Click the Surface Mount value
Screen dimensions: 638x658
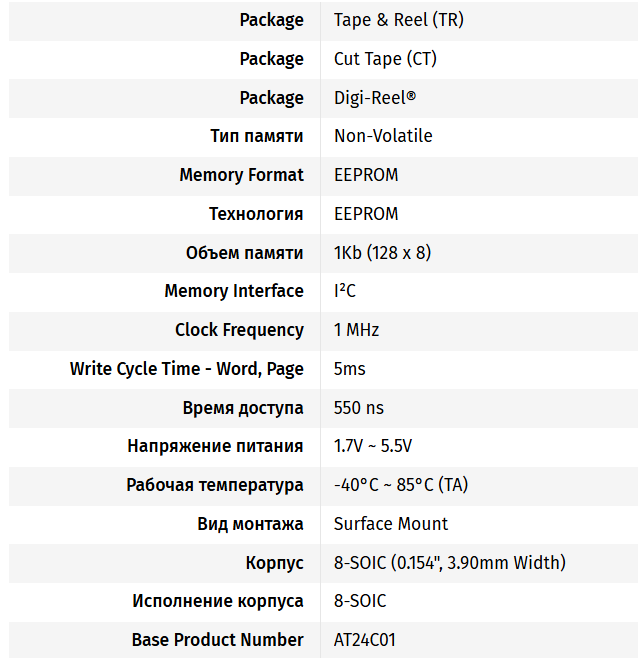pyautogui.click(x=390, y=524)
